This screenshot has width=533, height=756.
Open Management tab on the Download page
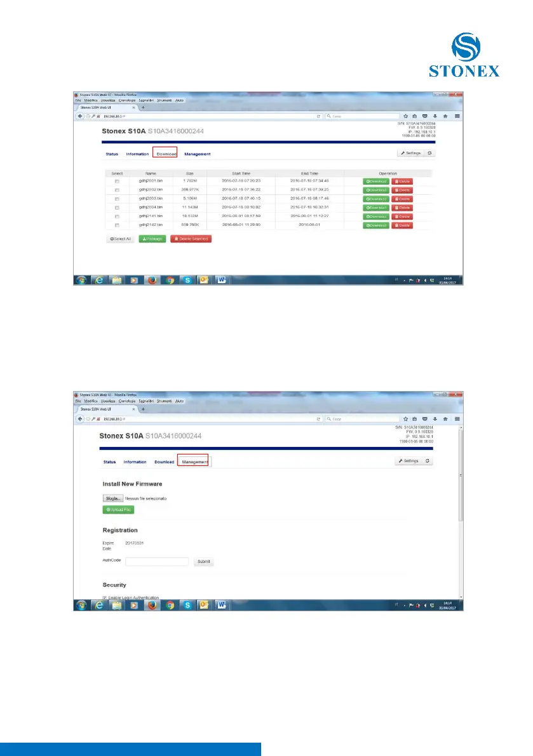(198, 154)
